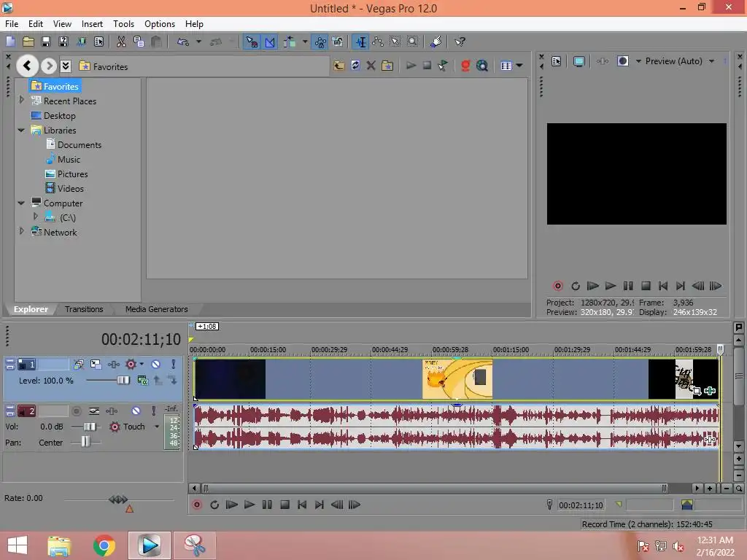The width and height of the screenshot is (747, 560).
Task: Click Compositing Mode icon on track 1
Action: pos(142,381)
